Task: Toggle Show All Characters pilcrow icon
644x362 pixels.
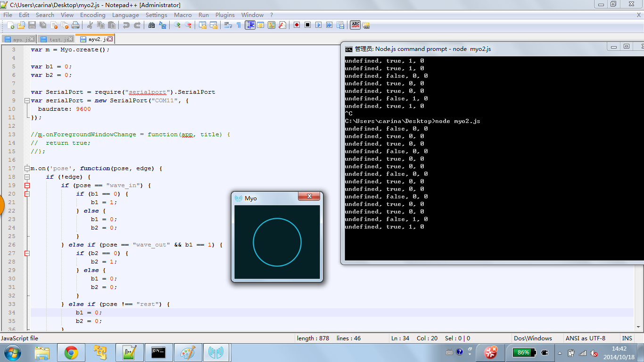Action: coord(239,25)
